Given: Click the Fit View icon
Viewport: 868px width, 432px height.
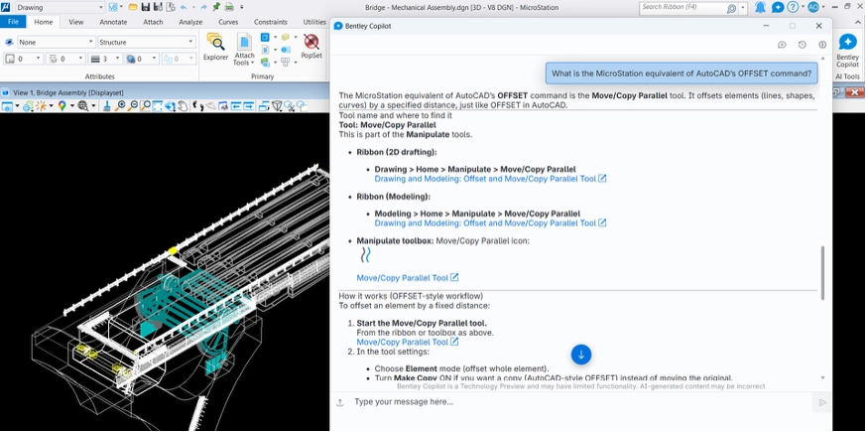Looking at the screenshot, I should [157, 106].
